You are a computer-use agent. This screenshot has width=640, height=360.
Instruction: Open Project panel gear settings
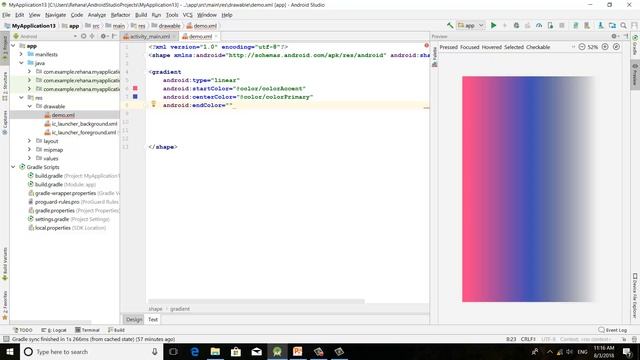coord(104,36)
